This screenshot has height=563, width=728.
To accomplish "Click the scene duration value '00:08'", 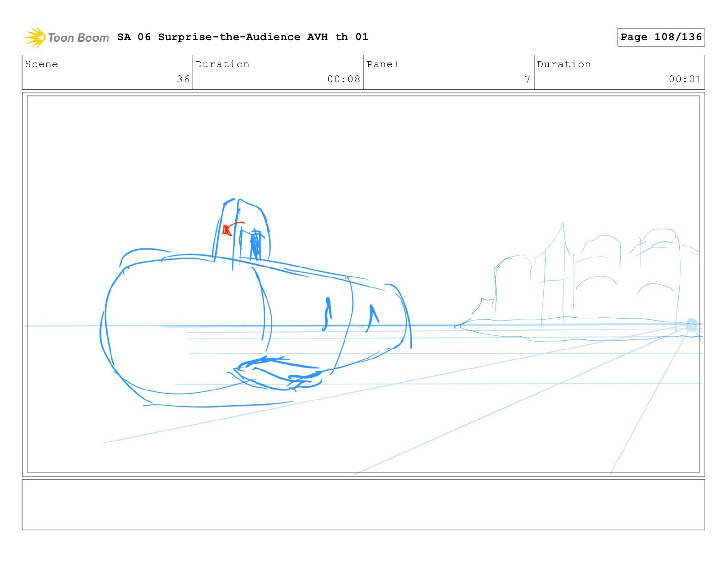I will click(x=344, y=79).
